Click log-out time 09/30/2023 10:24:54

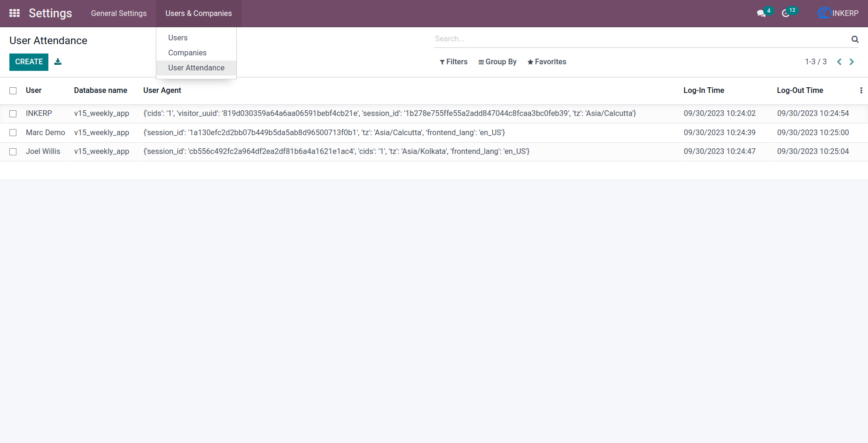click(x=813, y=114)
